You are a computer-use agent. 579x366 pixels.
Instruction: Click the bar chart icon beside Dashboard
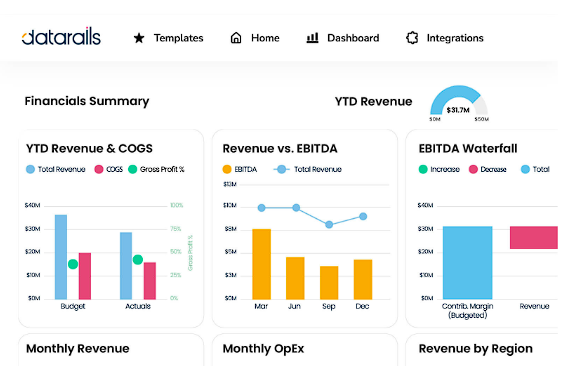[312, 38]
